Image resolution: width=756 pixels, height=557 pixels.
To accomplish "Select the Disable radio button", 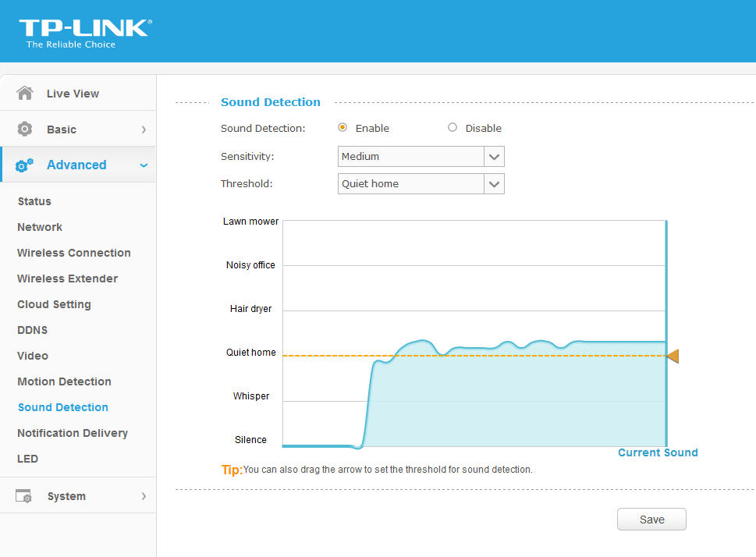I will tap(453, 128).
